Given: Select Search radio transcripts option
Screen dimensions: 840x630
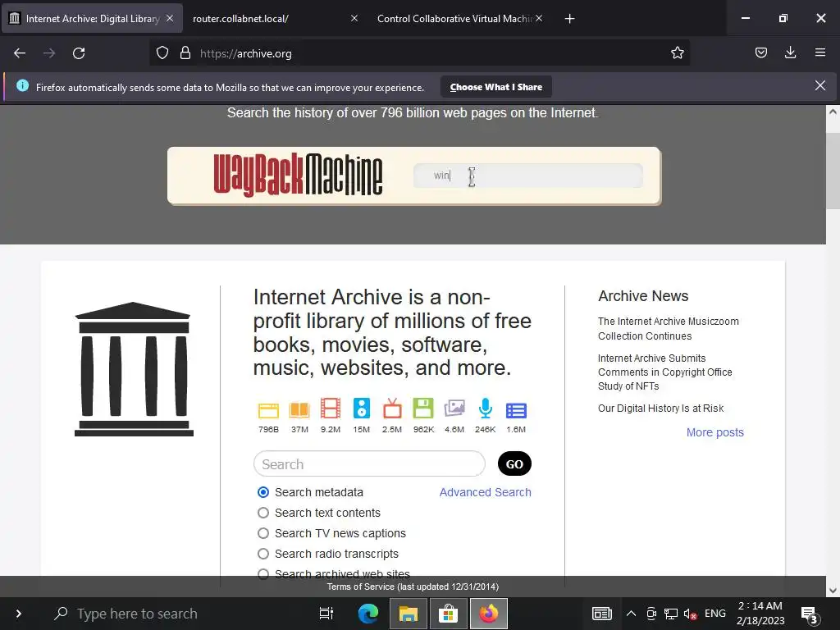Looking at the screenshot, I should 263,554.
